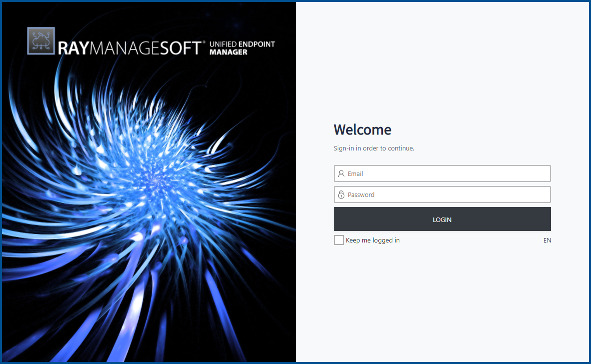The width and height of the screenshot is (591, 364).
Task: Click the Sign-in in order to continue text
Action: [x=374, y=148]
